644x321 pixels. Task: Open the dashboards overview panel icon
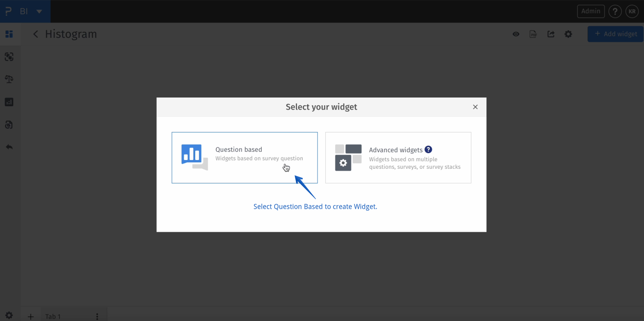(x=9, y=34)
